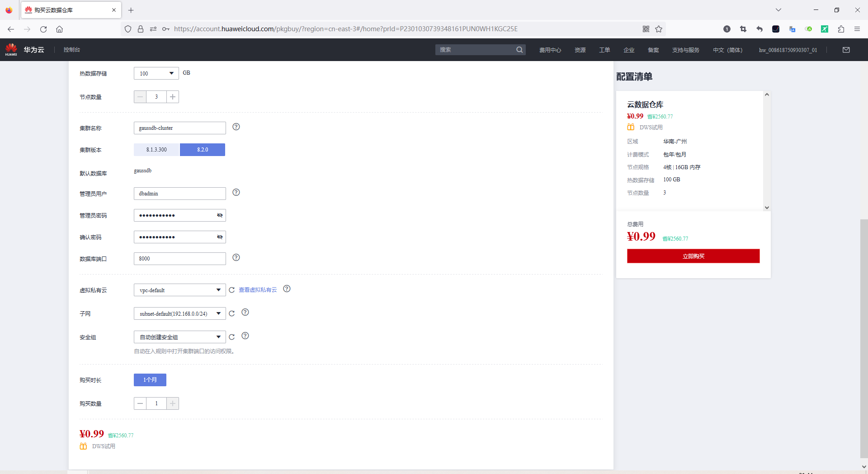Open the 查看虚拟私有云 link
Viewport: 868px width, 474px height.
[x=258, y=290]
